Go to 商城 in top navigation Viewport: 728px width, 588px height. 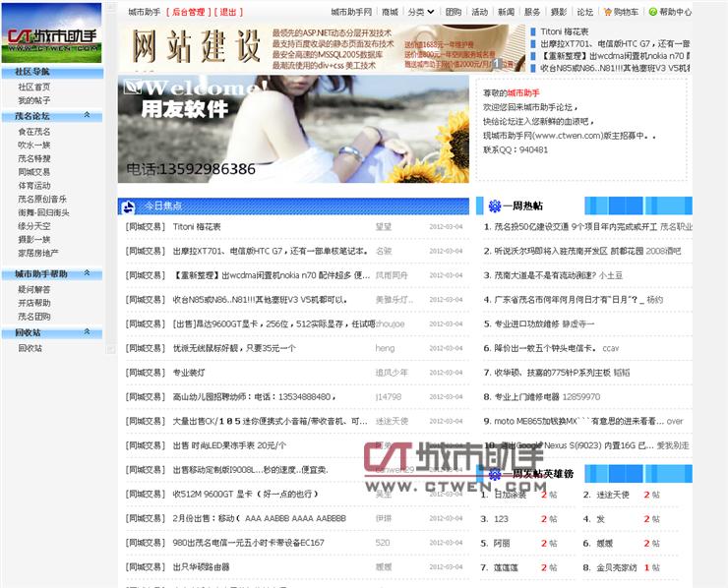[x=390, y=12]
